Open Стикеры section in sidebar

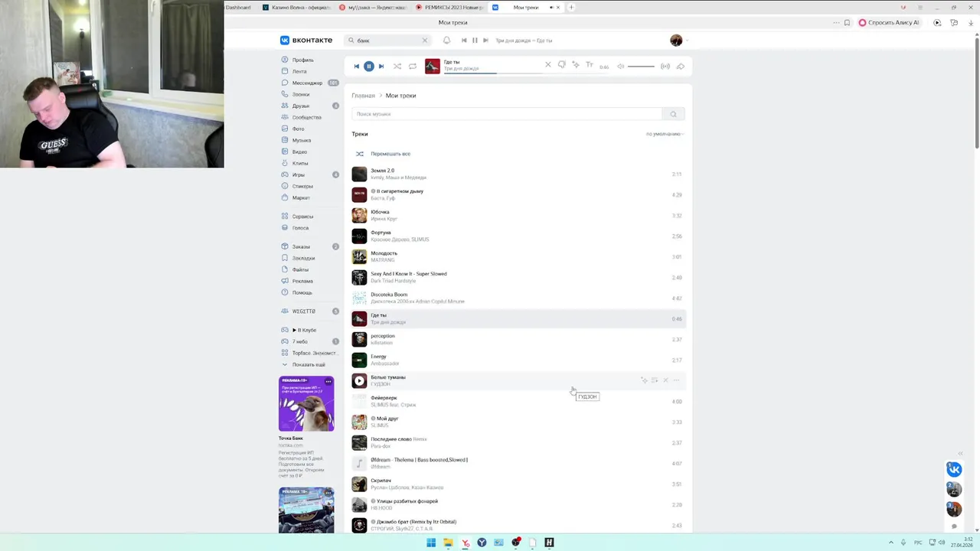coord(302,186)
